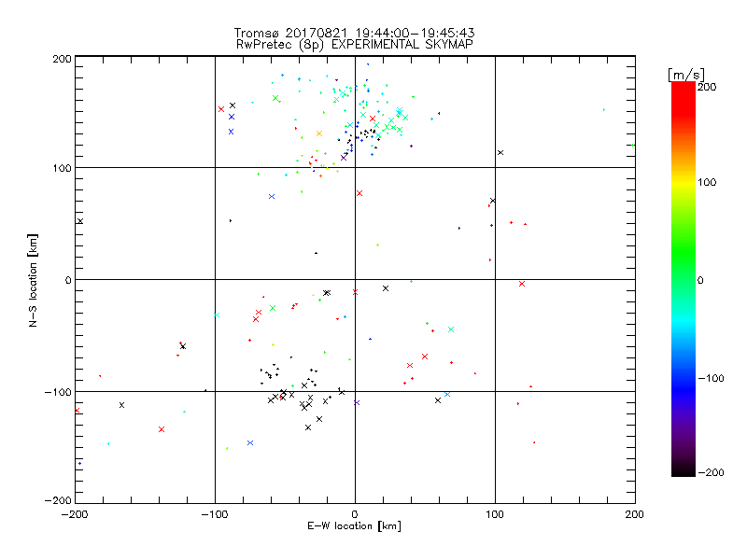This screenshot has height=560, width=747.
Task: Pick the black bottom section of the colorbar
Action: click(x=684, y=467)
